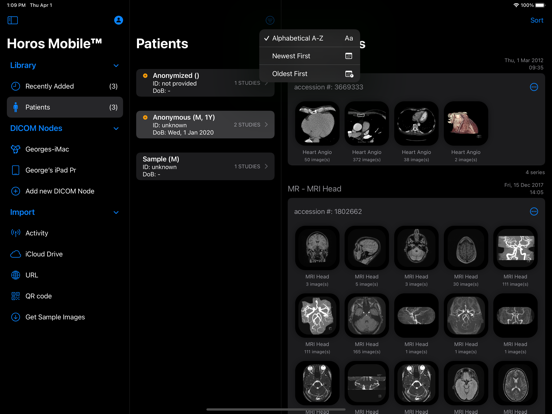Open Heart Angio series with 372 images
Screen dimensions: 552x414
coord(367,124)
